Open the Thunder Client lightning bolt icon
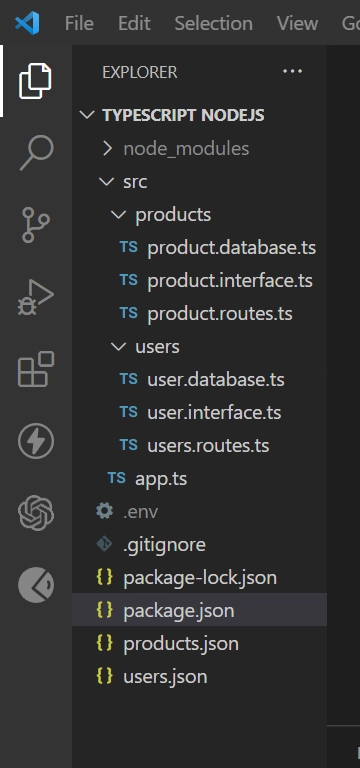The width and height of the screenshot is (360, 768). [36, 441]
